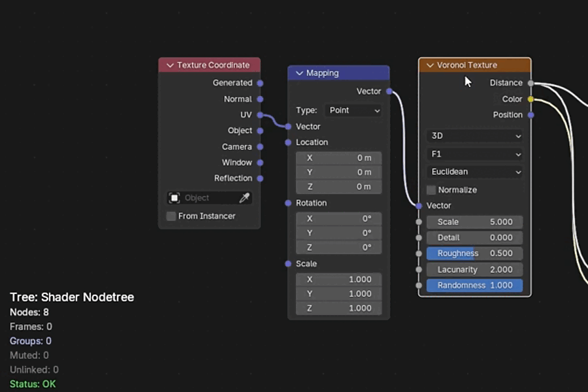Viewport: 588px width, 392px height.
Task: Click the Mapping Scale X field
Action: point(339,280)
